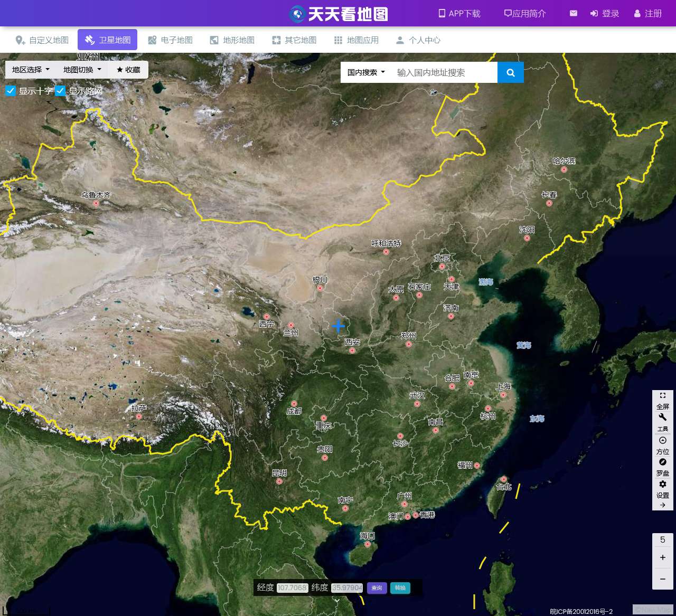Switch to the 自定义地图 tab
This screenshot has height=616, width=676.
click(x=42, y=40)
